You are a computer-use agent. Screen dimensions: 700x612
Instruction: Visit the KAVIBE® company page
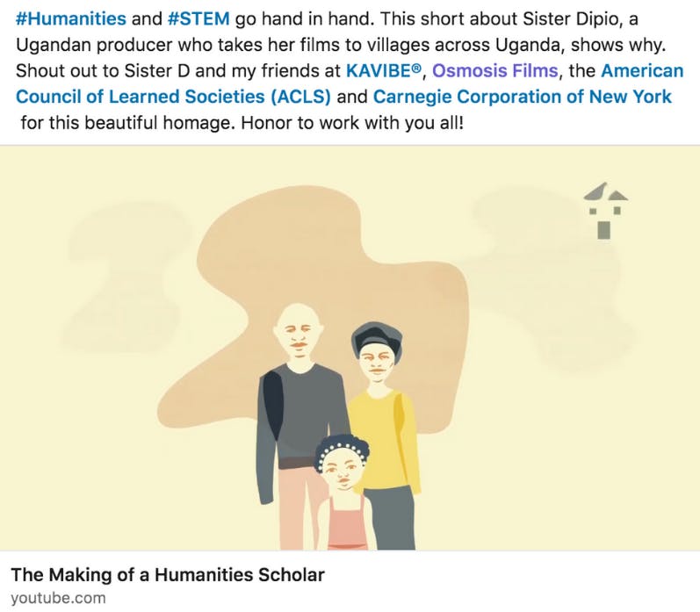pos(384,70)
